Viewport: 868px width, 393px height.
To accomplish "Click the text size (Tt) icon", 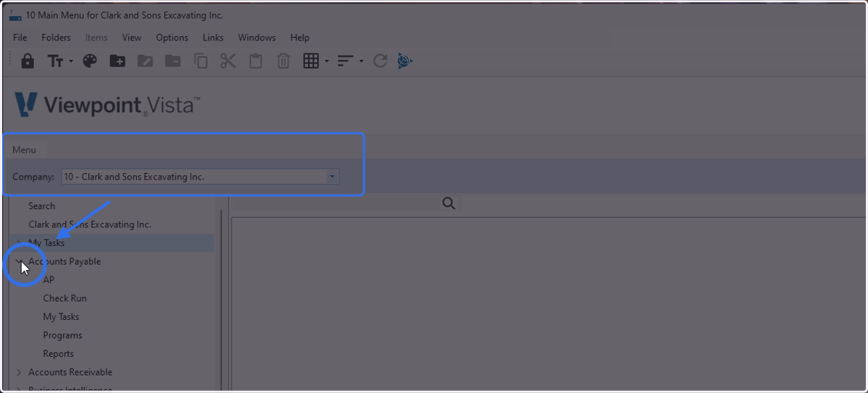I will [56, 62].
